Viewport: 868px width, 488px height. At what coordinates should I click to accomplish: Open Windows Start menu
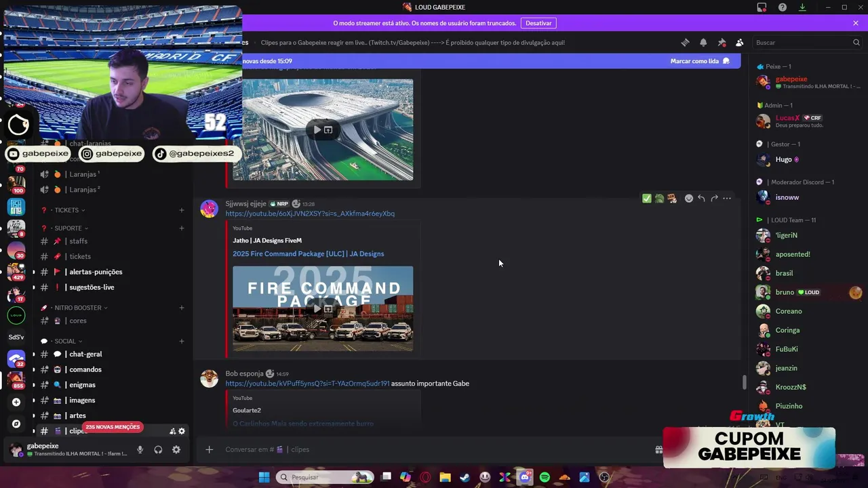point(264,477)
